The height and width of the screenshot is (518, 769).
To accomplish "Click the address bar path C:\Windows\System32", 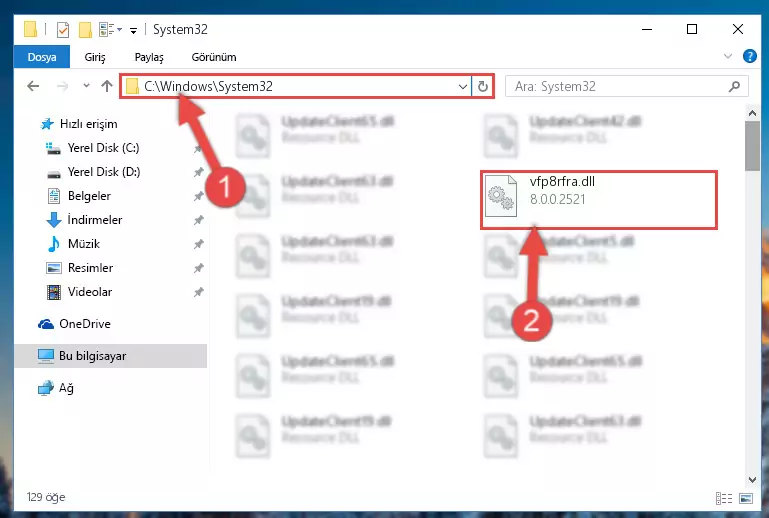I will tap(208, 86).
